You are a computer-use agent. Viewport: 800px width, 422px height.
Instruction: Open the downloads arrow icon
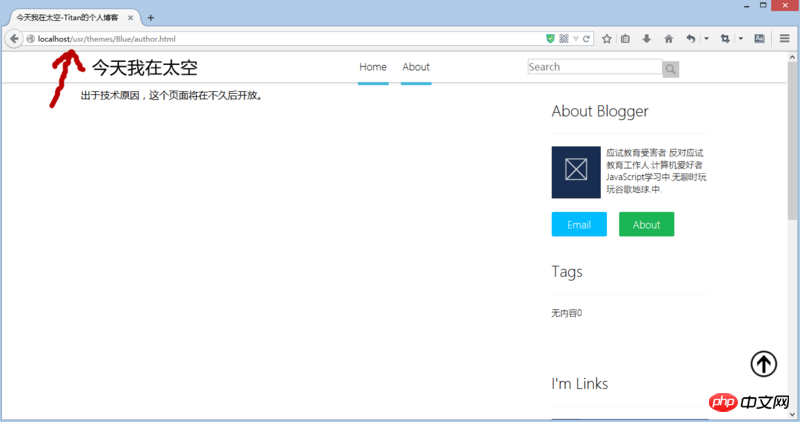point(646,39)
